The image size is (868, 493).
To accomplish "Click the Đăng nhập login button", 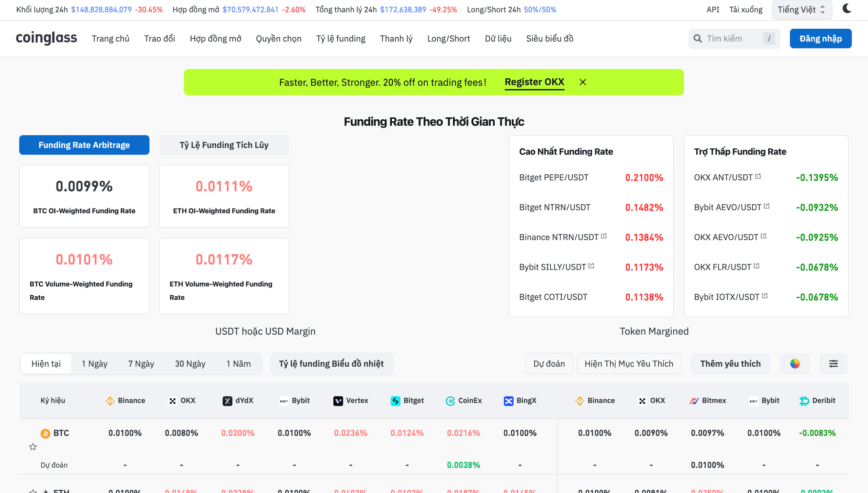I will (x=821, y=39).
